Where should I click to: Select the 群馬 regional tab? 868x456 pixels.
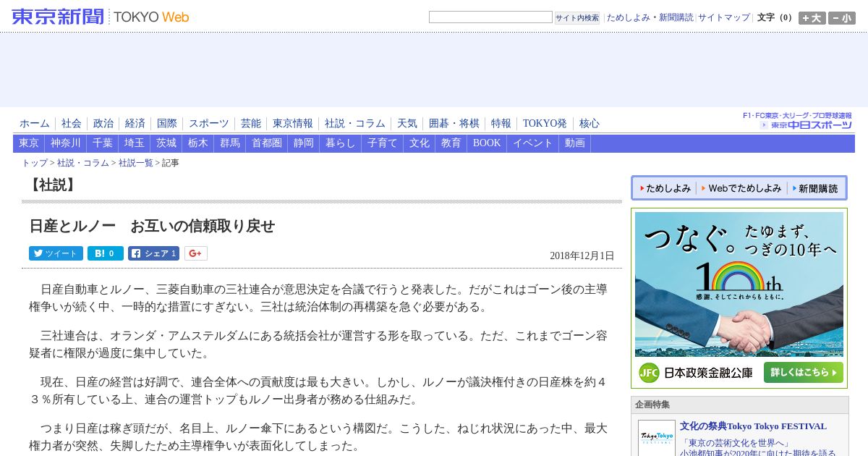coord(230,143)
